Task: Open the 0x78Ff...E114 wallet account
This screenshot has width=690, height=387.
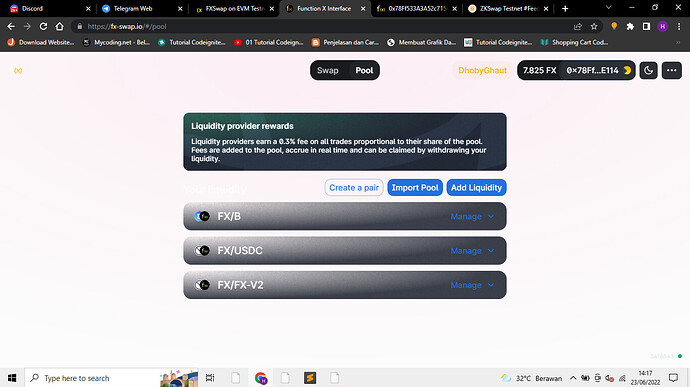Action: [598, 70]
